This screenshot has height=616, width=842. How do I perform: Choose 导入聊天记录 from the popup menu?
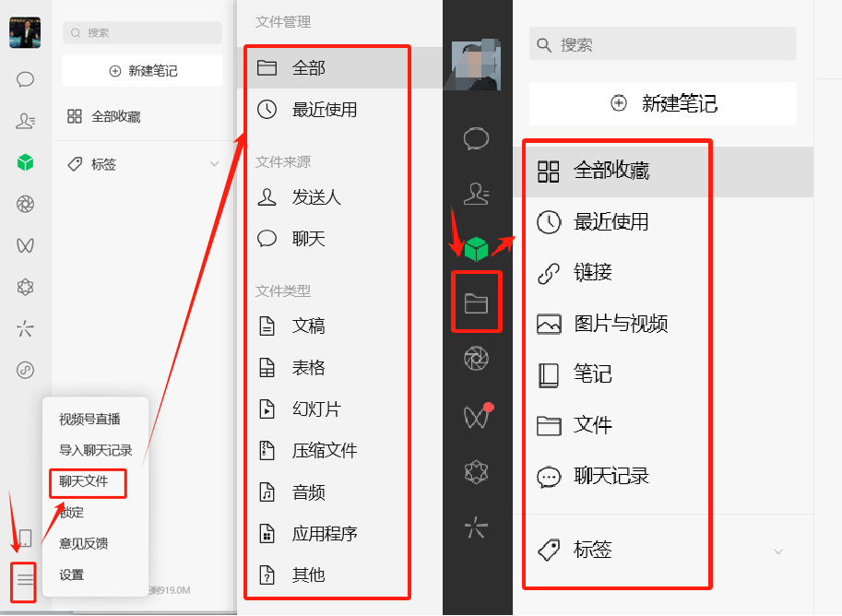point(96,450)
